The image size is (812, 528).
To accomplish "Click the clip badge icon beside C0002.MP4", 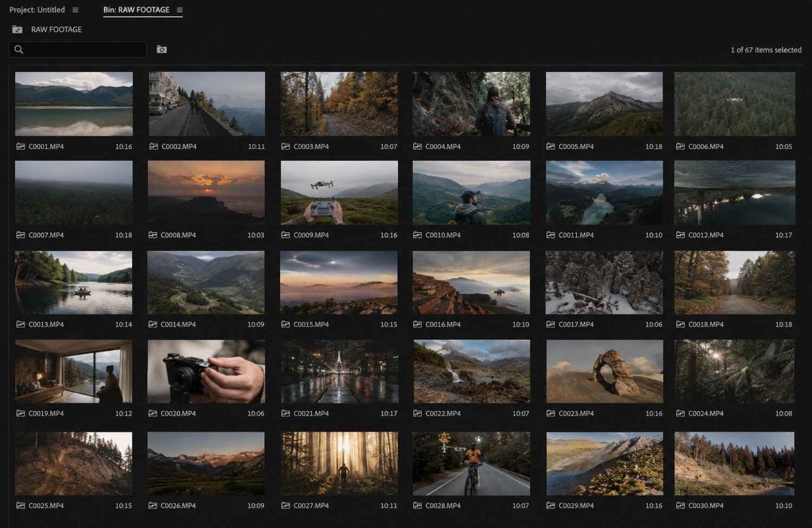I will click(154, 147).
